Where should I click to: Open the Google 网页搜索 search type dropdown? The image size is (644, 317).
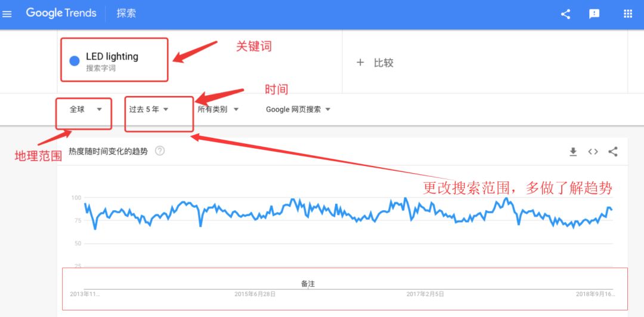(x=298, y=109)
